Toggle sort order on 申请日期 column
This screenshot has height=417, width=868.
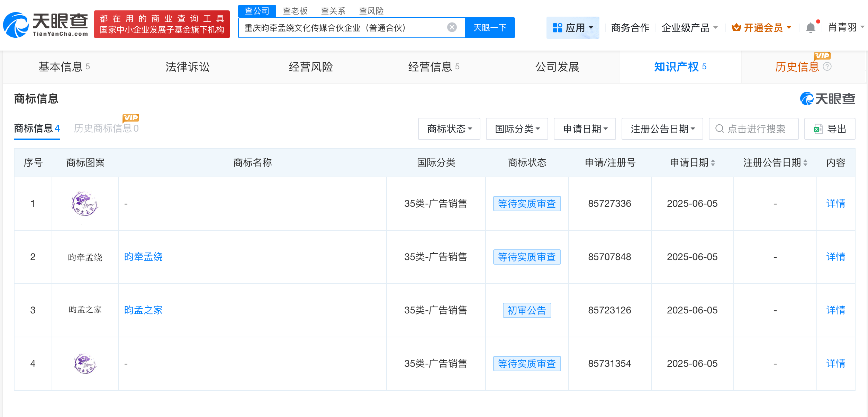click(714, 162)
